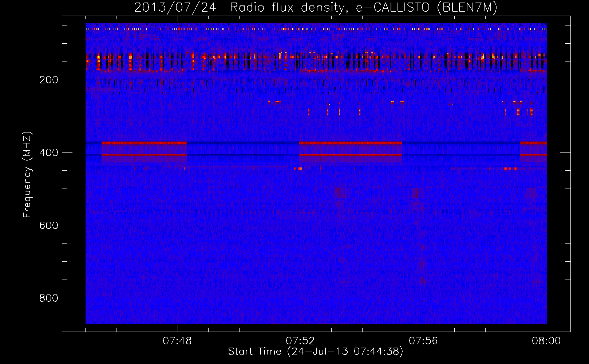This screenshot has height=364, width=589.
Task: Click the 400 frequency tick label
Action: tap(49, 153)
